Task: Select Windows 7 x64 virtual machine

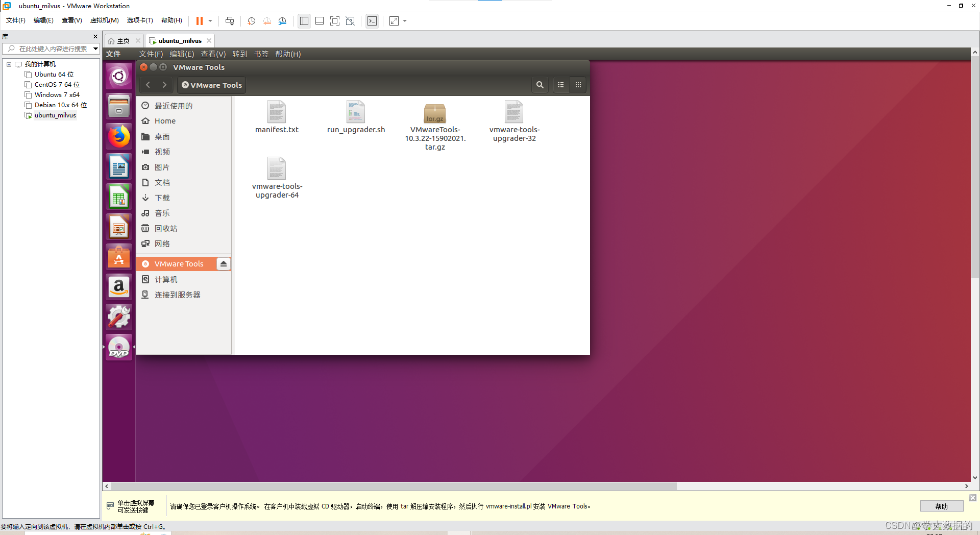Action: tap(57, 95)
